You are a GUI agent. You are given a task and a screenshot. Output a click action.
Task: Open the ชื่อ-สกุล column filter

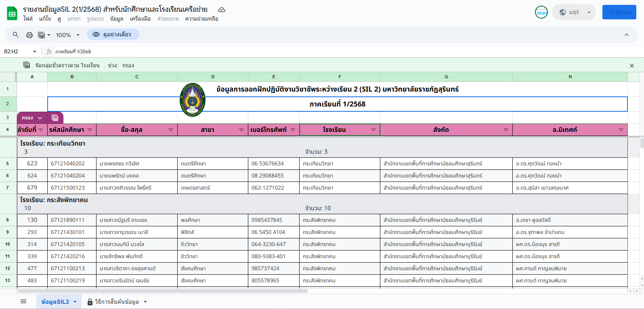[x=171, y=130]
